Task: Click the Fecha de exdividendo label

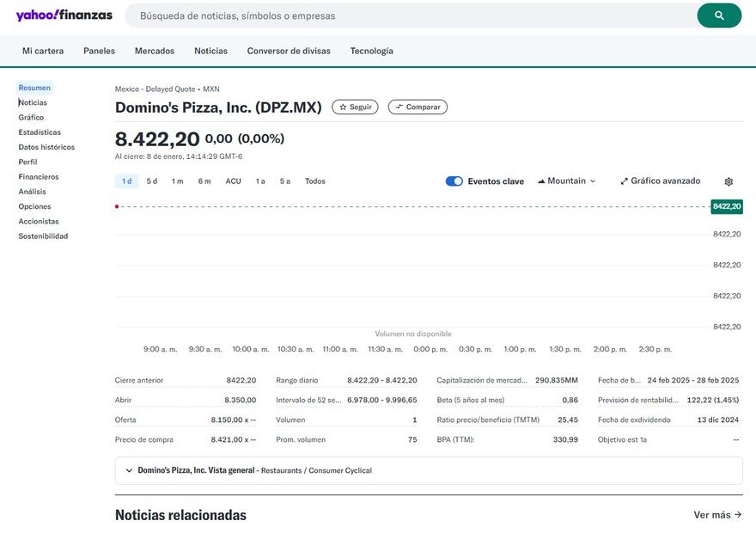Action: point(634,420)
